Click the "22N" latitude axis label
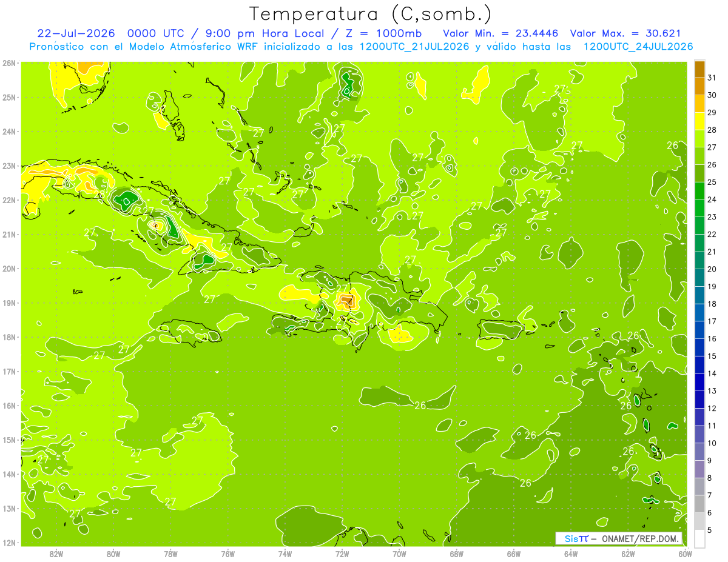 pos(8,200)
